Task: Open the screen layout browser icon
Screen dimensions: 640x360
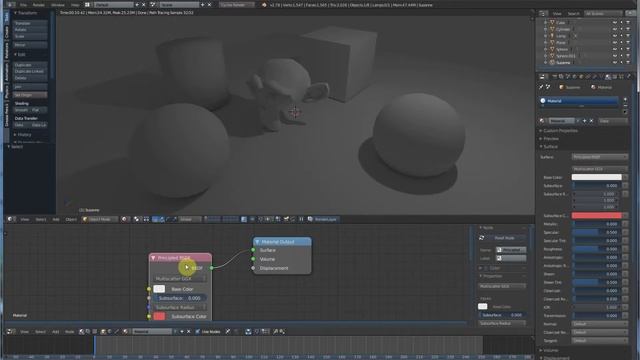Action: (87, 5)
